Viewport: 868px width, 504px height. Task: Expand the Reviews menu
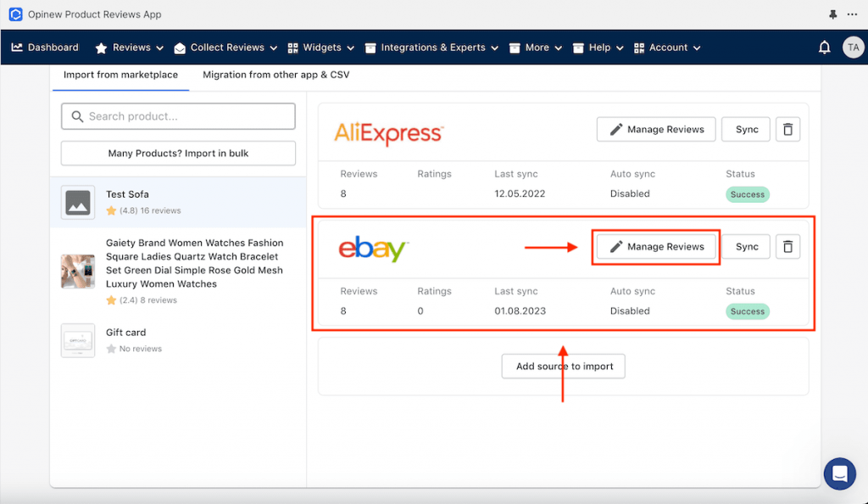[x=130, y=48]
